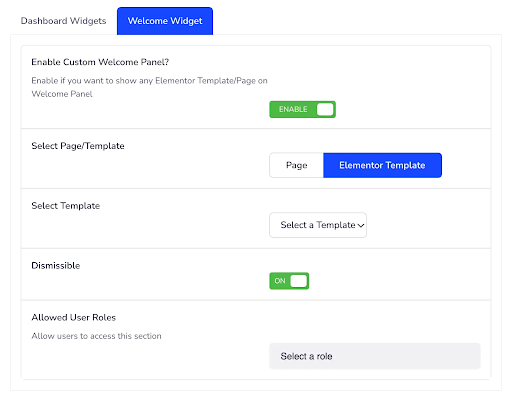The image size is (512, 401).
Task: Open the Select a role field
Action: click(x=375, y=356)
